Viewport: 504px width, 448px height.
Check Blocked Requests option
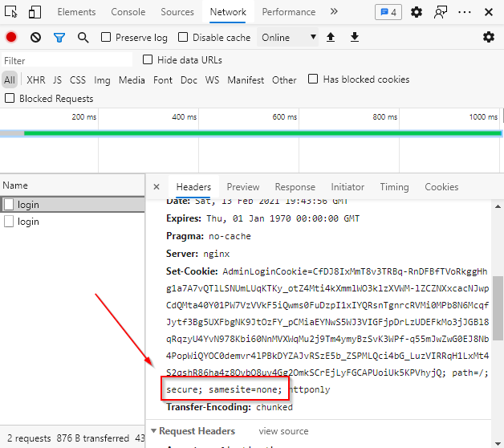pos(10,98)
